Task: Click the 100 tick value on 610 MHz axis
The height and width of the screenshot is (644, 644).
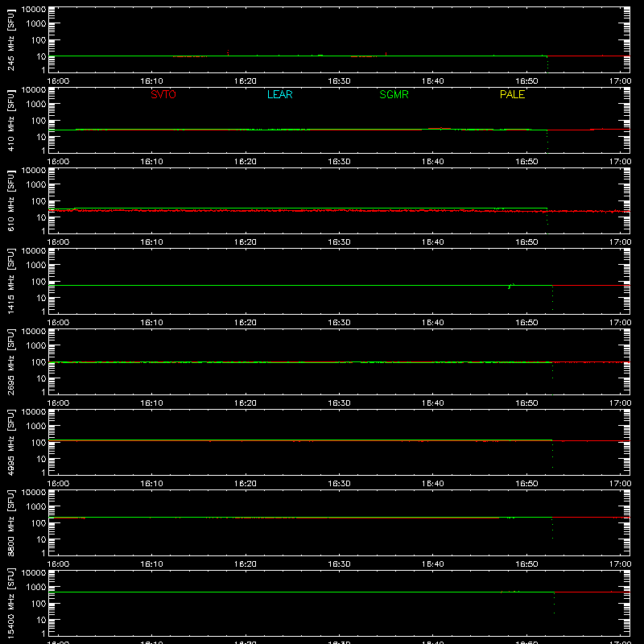Action: [x=39, y=200]
